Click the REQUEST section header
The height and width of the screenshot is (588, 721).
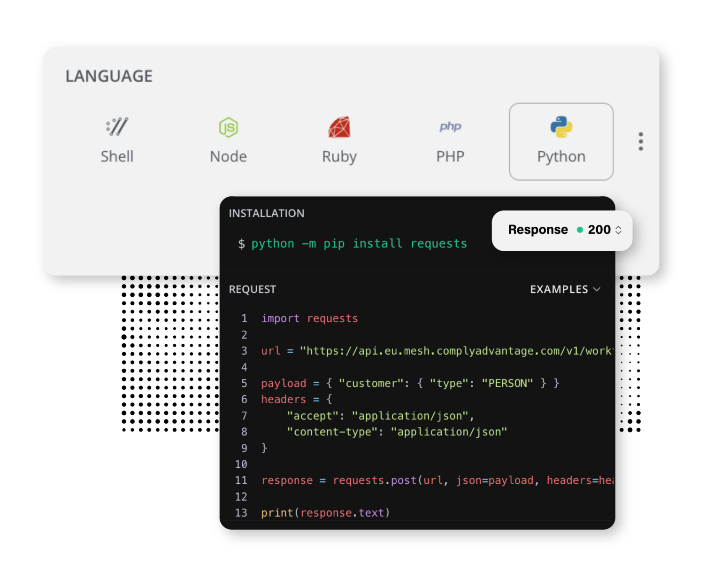(252, 289)
